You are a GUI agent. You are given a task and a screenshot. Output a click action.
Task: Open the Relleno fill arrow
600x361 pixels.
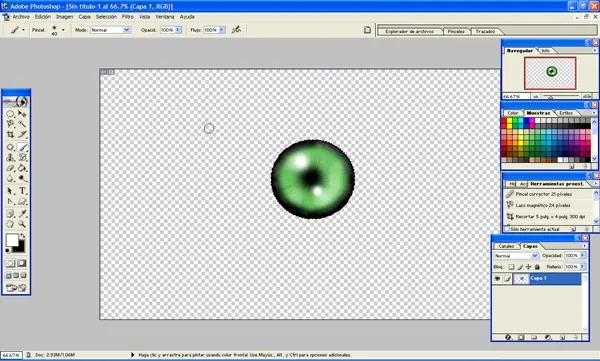click(583, 266)
